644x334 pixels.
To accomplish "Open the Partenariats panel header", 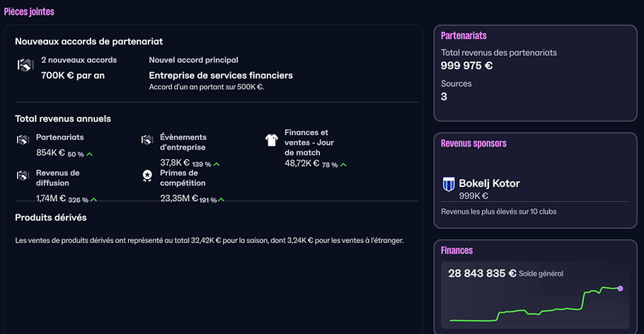I will point(464,35).
